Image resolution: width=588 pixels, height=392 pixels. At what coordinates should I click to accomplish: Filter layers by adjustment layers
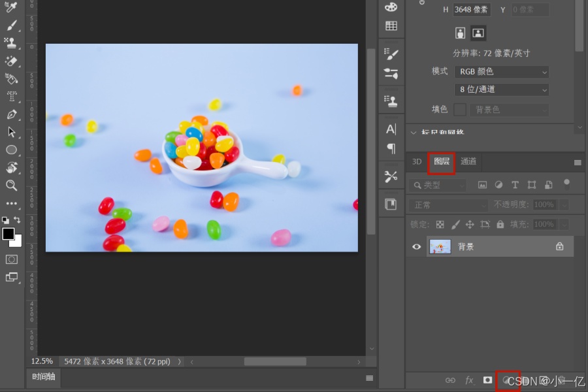[498, 185]
